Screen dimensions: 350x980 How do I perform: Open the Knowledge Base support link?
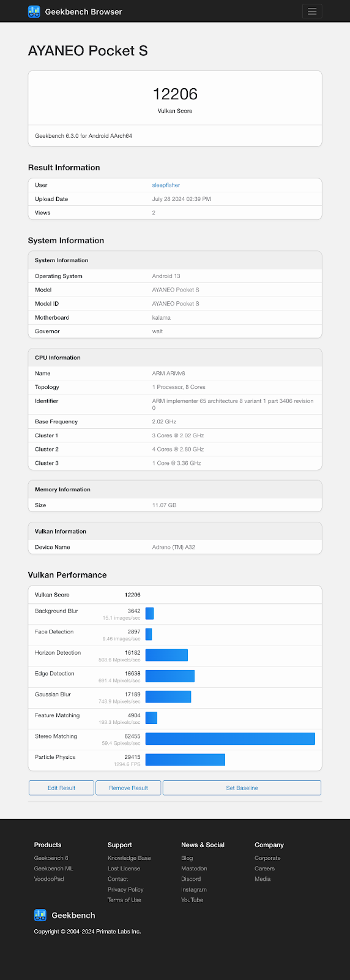tap(129, 858)
